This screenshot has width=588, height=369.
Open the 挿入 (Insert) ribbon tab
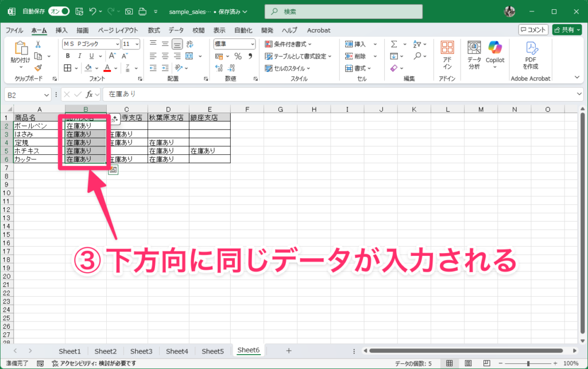click(61, 30)
